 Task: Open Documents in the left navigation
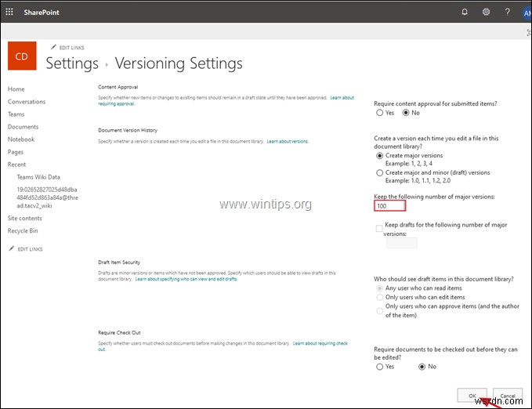pos(23,127)
